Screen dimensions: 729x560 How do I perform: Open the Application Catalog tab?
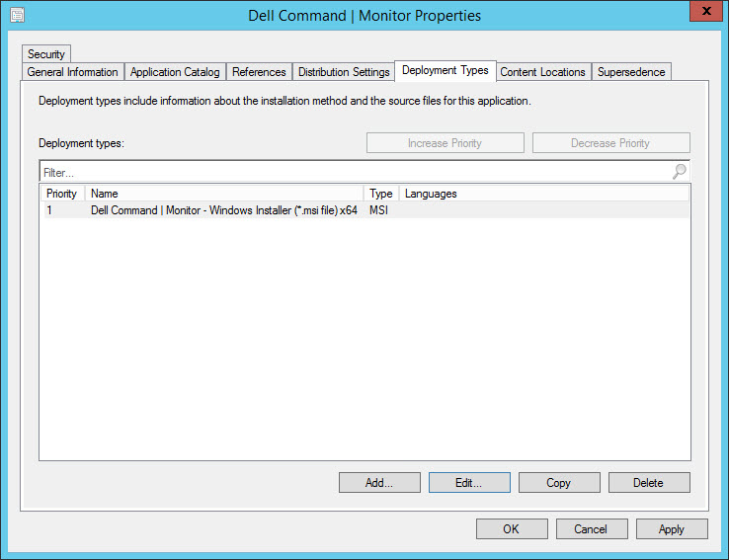click(x=175, y=72)
